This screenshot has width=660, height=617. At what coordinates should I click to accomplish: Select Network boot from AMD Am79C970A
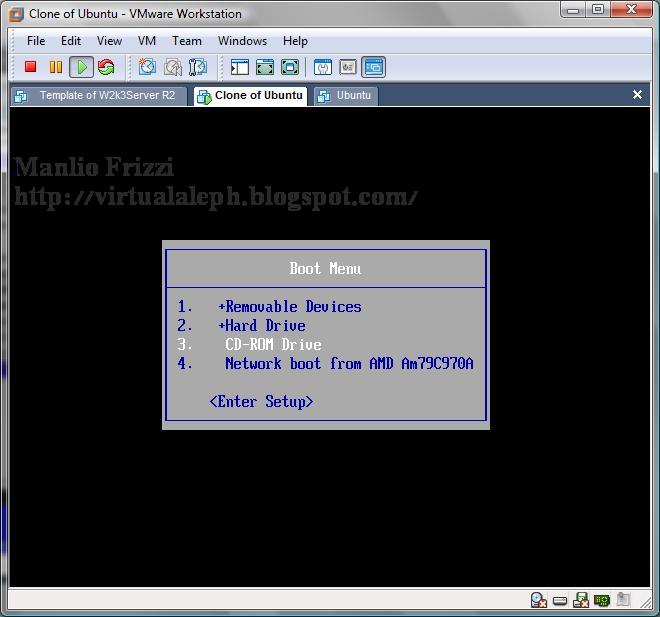pos(349,364)
